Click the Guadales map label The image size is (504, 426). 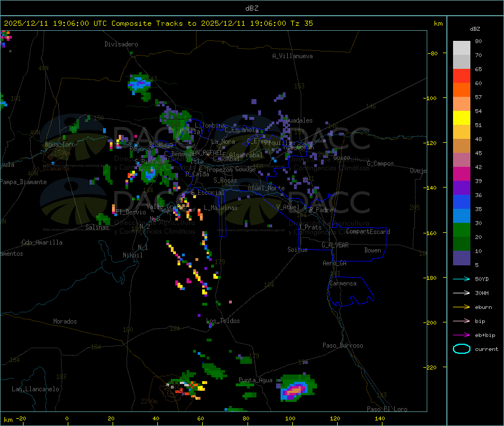(299, 120)
